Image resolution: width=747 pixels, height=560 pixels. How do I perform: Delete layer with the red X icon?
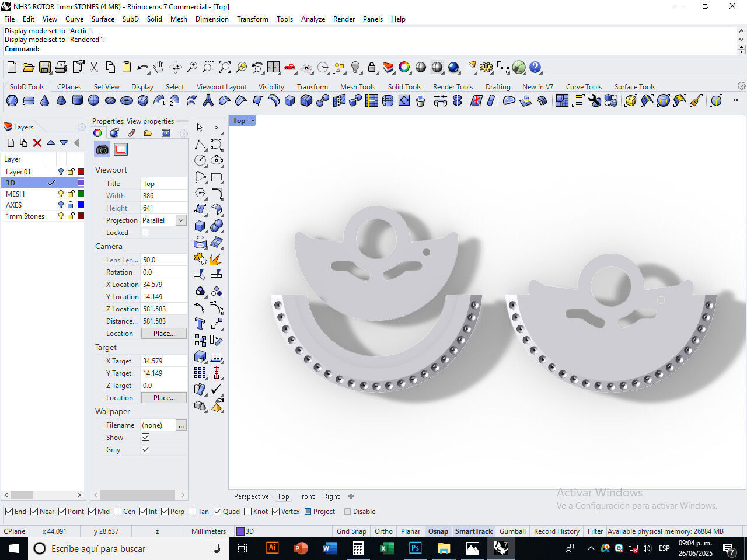tap(37, 143)
